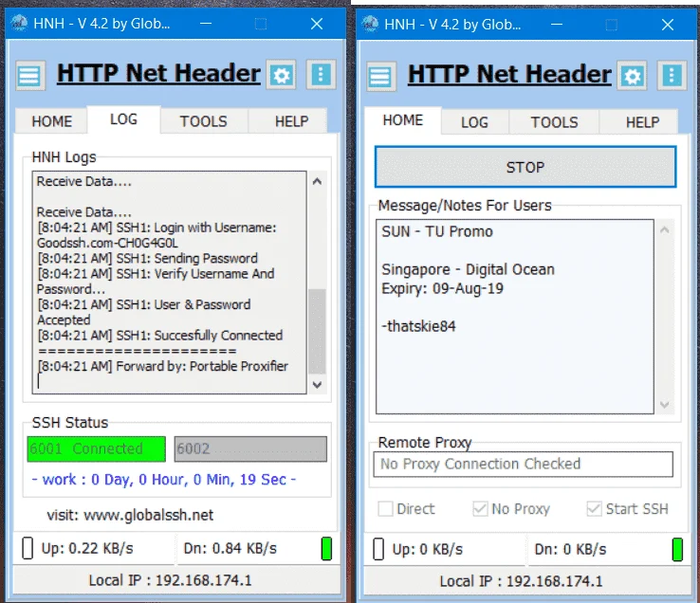Click the Message/Notes scroll up arrow
Screen dimensions: 700x603
pyautogui.click(x=664, y=229)
